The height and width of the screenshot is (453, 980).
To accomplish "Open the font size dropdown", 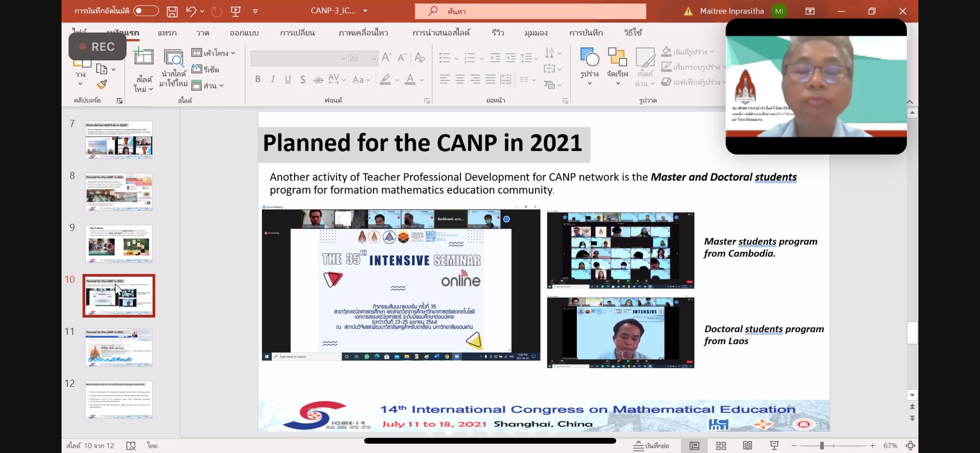I will 374,58.
